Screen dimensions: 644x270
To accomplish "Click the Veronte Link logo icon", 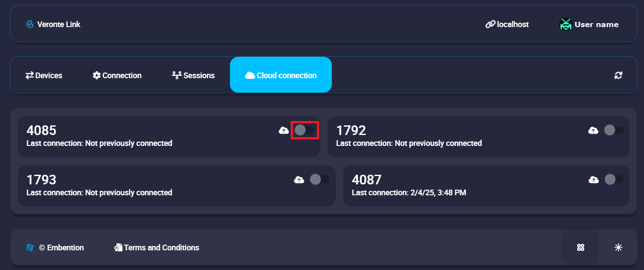I will [30, 24].
